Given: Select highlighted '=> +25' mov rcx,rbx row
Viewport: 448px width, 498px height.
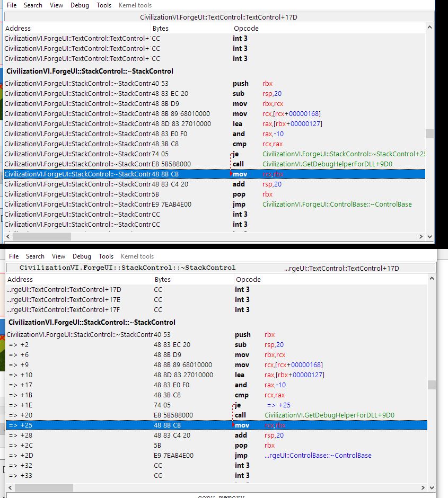Looking at the screenshot, I should point(217,425).
